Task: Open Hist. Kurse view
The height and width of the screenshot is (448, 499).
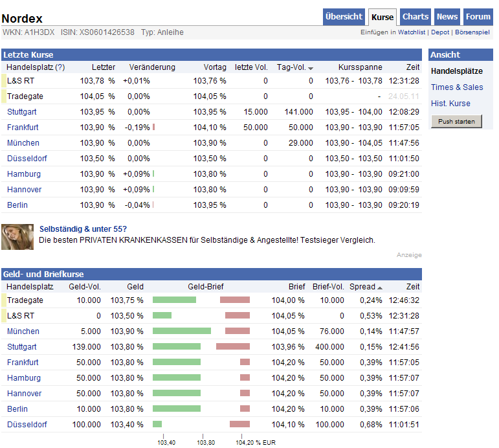Action: 450,104
